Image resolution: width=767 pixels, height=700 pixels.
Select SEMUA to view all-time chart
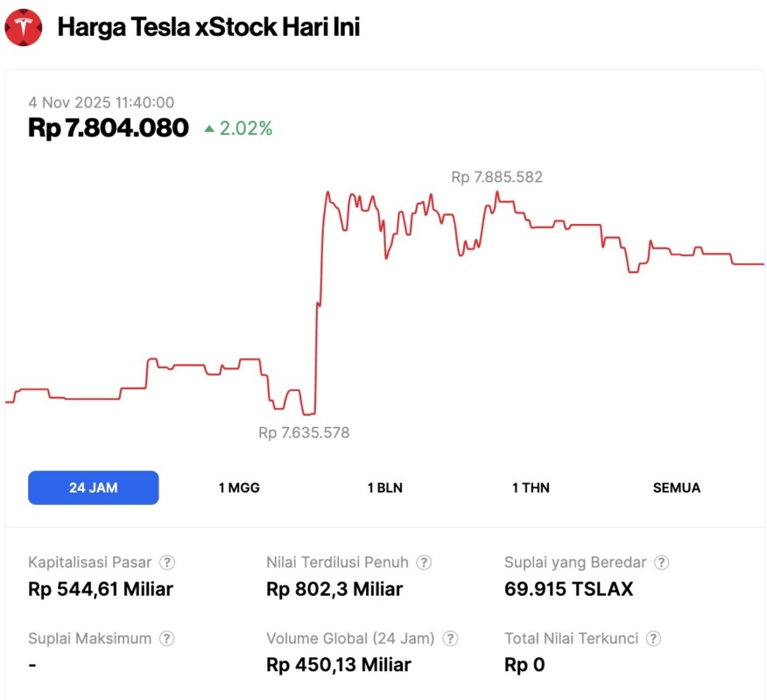(x=677, y=487)
